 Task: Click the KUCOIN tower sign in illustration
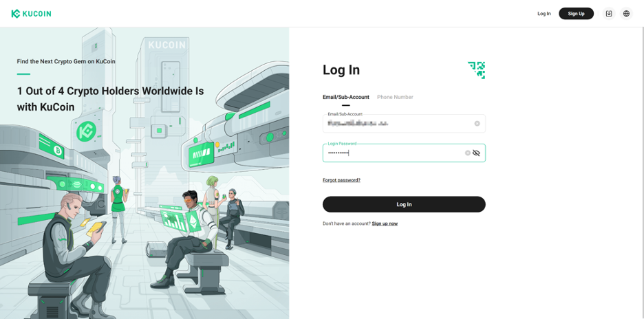pos(167,45)
